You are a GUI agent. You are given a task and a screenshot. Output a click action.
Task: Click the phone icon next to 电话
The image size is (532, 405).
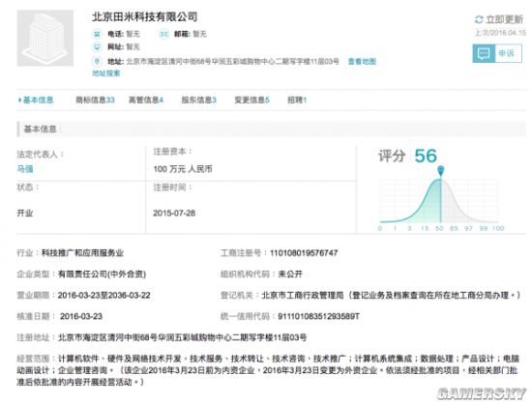97,34
